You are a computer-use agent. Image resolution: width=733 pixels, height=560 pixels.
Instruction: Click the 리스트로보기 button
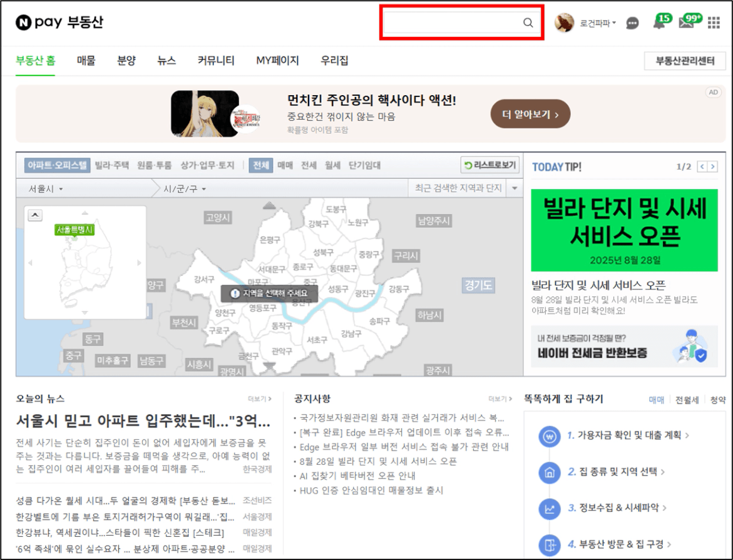tap(490, 165)
